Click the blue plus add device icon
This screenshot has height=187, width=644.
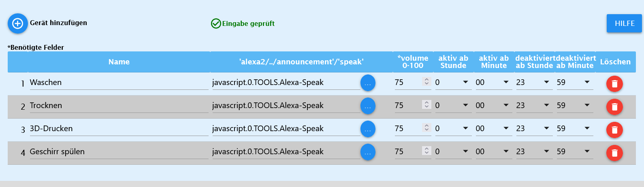coord(18,23)
